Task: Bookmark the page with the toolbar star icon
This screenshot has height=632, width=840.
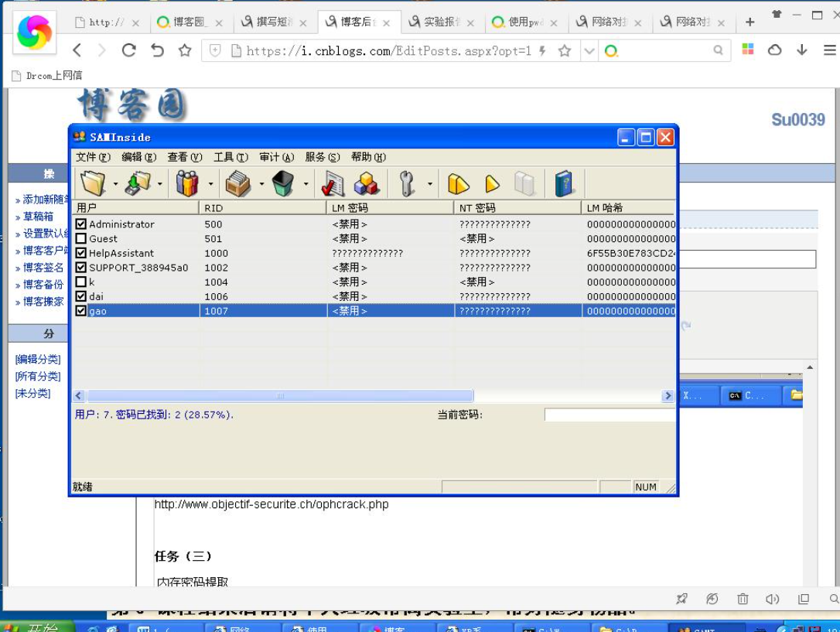Action: [x=185, y=50]
